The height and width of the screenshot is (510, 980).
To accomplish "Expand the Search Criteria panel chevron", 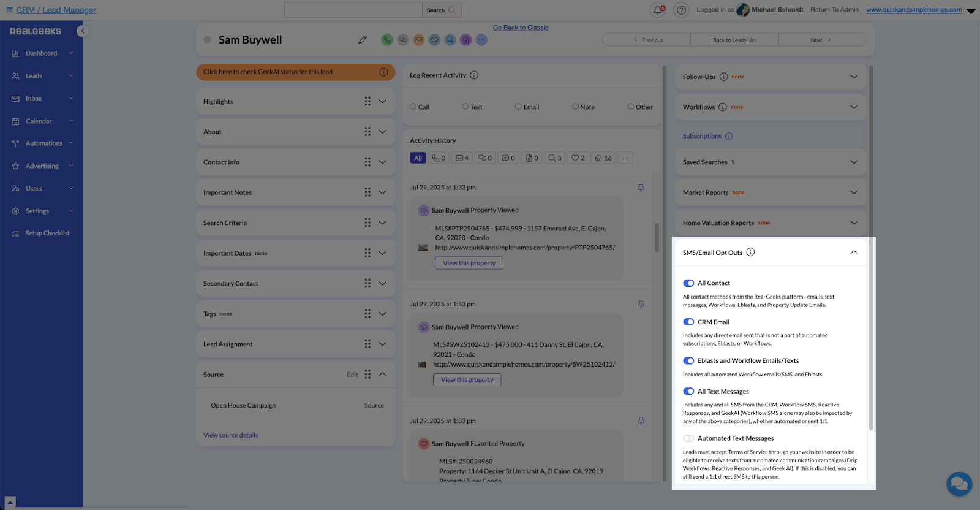I will (383, 223).
